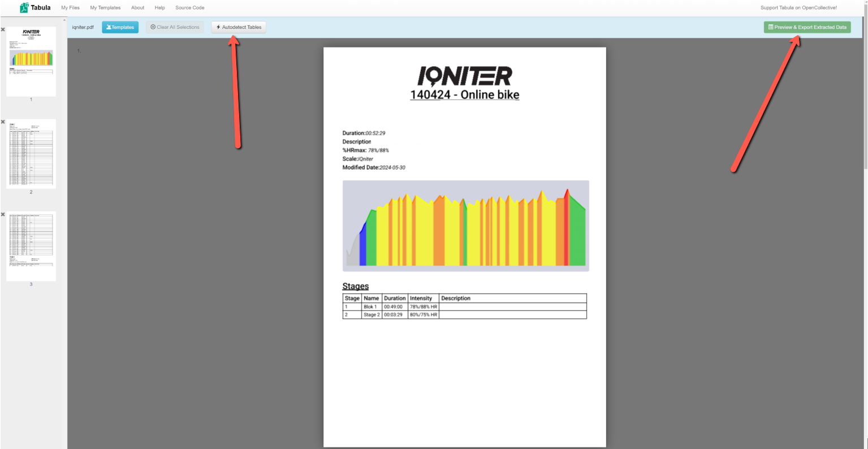
Task: Click the Scale: IQniter line
Action: click(x=357, y=159)
